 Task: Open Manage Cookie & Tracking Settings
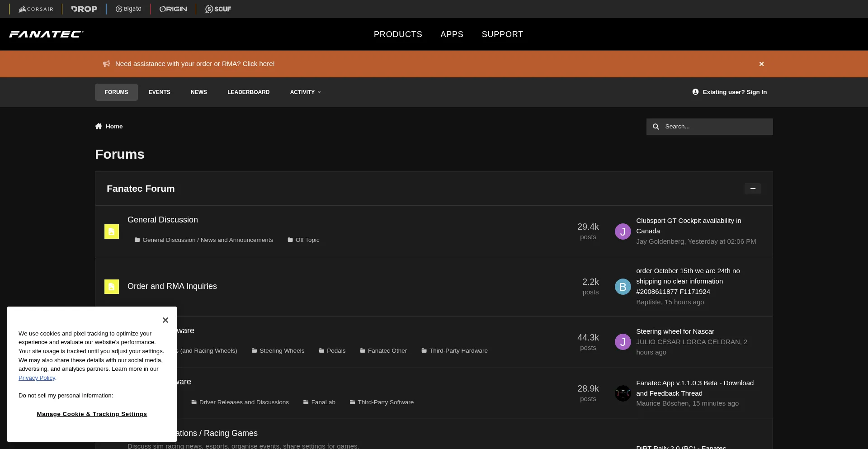click(x=92, y=414)
